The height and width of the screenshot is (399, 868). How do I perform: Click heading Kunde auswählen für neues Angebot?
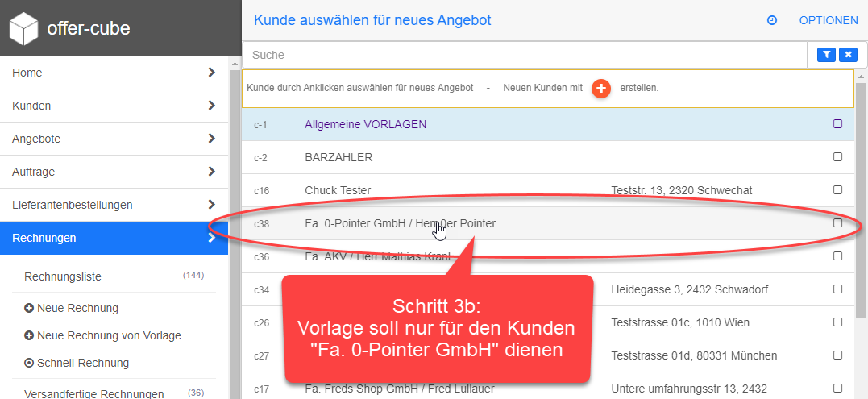[x=372, y=20]
